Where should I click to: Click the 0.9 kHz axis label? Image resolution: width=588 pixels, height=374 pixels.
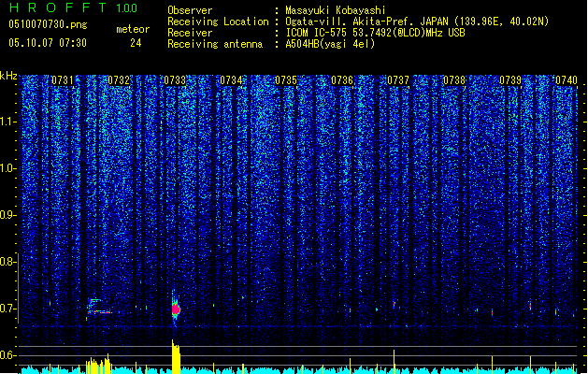point(8,215)
